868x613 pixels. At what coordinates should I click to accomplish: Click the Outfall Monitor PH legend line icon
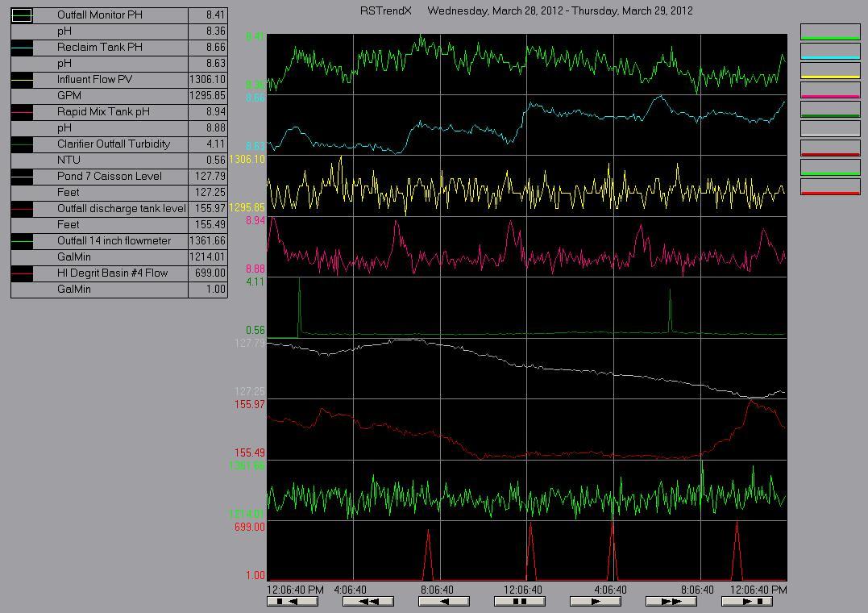pos(22,15)
